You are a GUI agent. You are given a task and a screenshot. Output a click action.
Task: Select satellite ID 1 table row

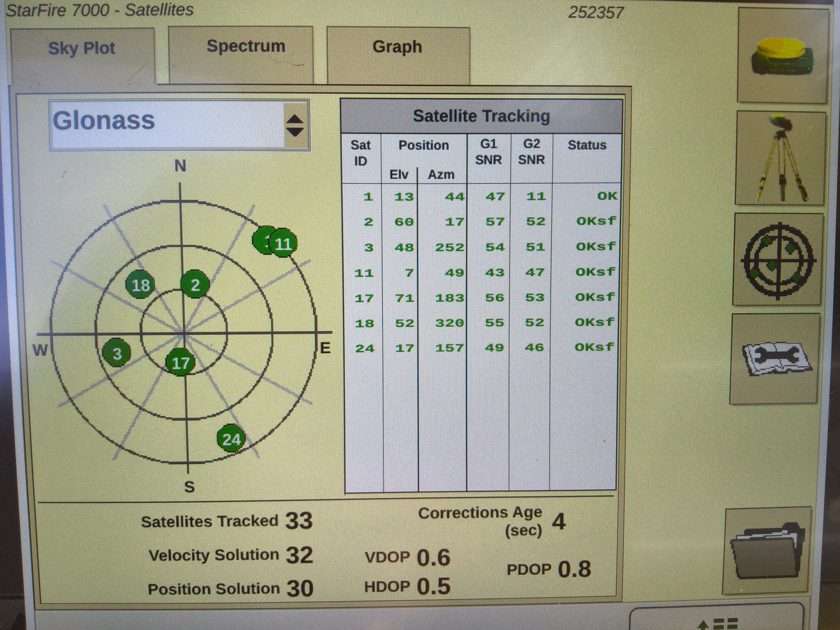(x=481, y=196)
